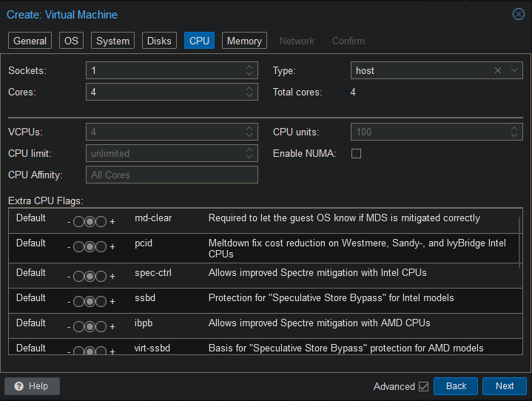Clear the host CPU type selection
This screenshot has height=401, width=532.
(x=498, y=70)
